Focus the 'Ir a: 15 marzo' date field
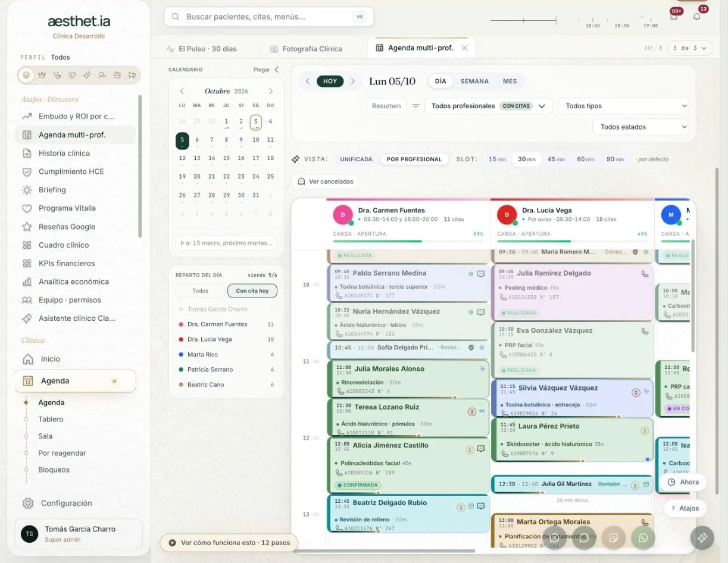The width and height of the screenshot is (728, 563). pyautogui.click(x=226, y=243)
